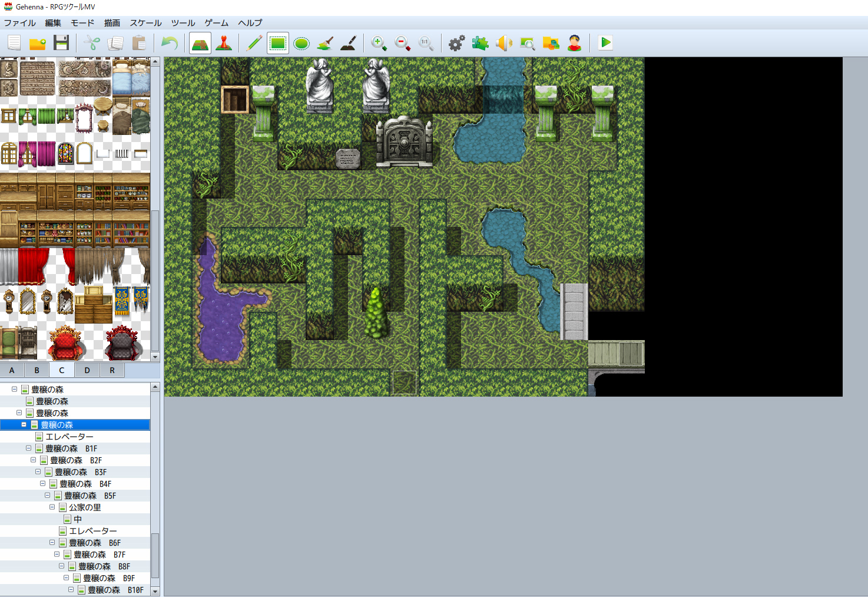The width and height of the screenshot is (868, 597).
Task: Click the Cut scissors icon
Action: pyautogui.click(x=92, y=43)
